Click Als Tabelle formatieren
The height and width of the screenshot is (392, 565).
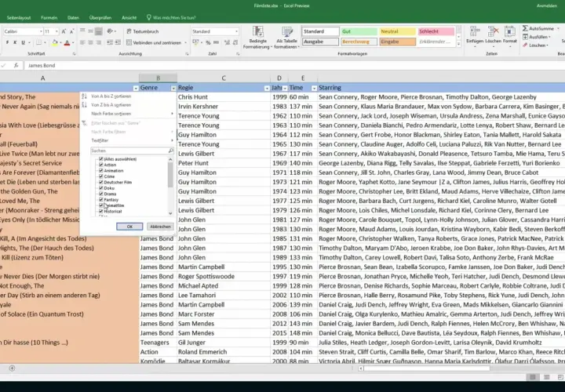point(287,38)
